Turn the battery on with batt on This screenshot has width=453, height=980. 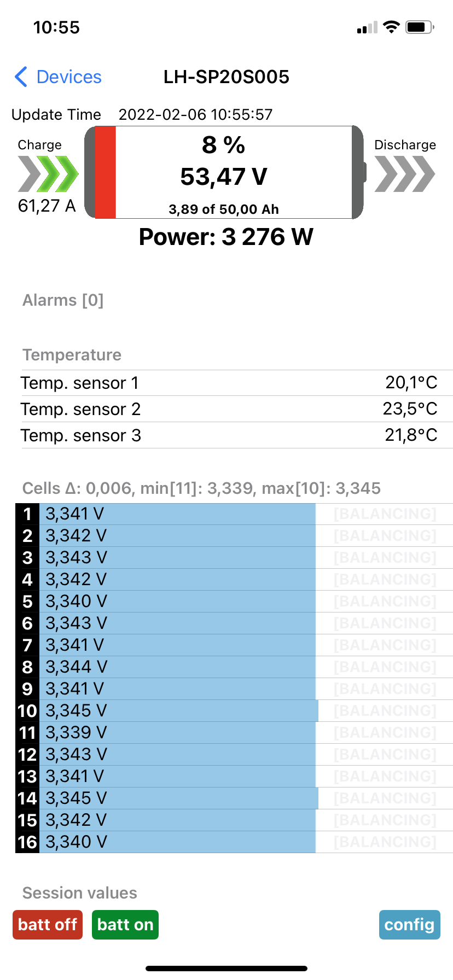coord(125,925)
